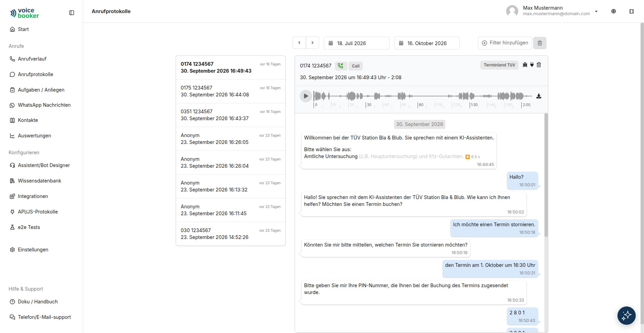
Task: Click the green incoming call icon
Action: 340,66
